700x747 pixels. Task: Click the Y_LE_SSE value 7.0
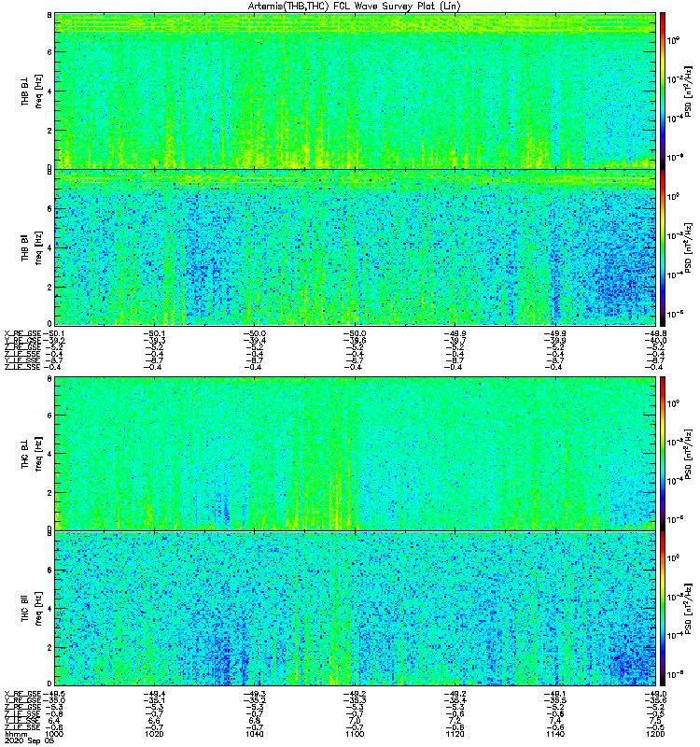click(355, 721)
